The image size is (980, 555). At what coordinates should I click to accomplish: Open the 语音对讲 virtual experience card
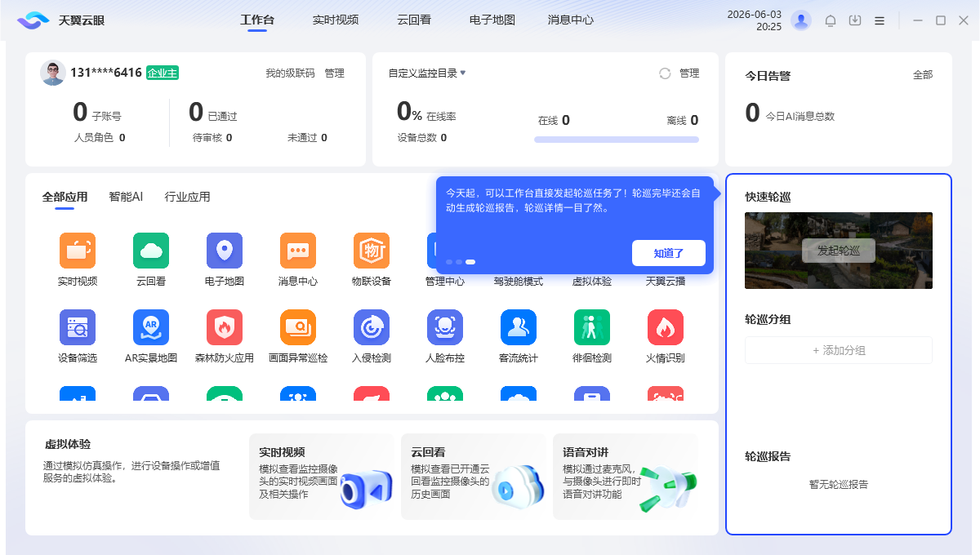[626, 477]
